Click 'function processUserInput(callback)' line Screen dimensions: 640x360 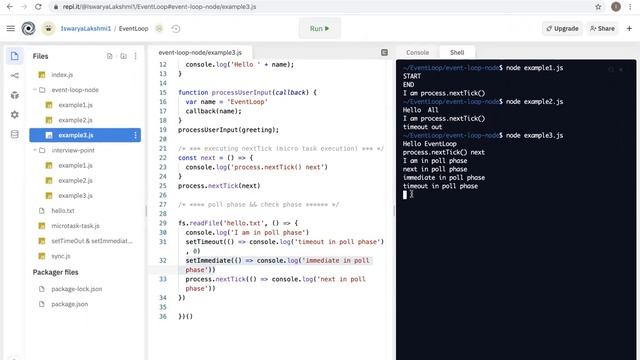[x=247, y=93]
